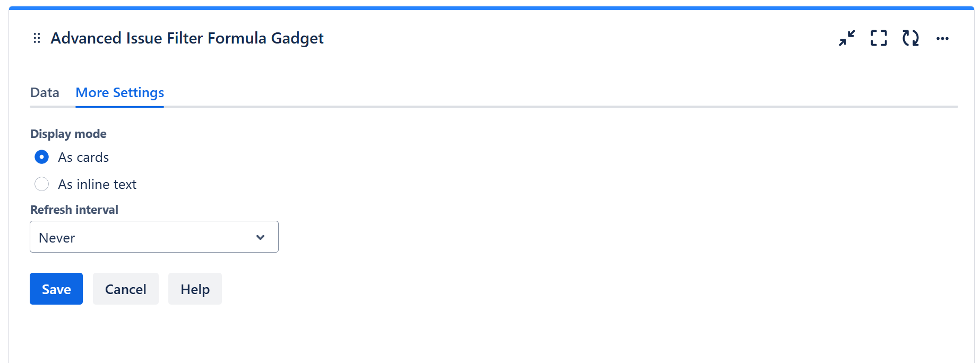
Task: Select the As cards radio button
Action: pyautogui.click(x=41, y=157)
